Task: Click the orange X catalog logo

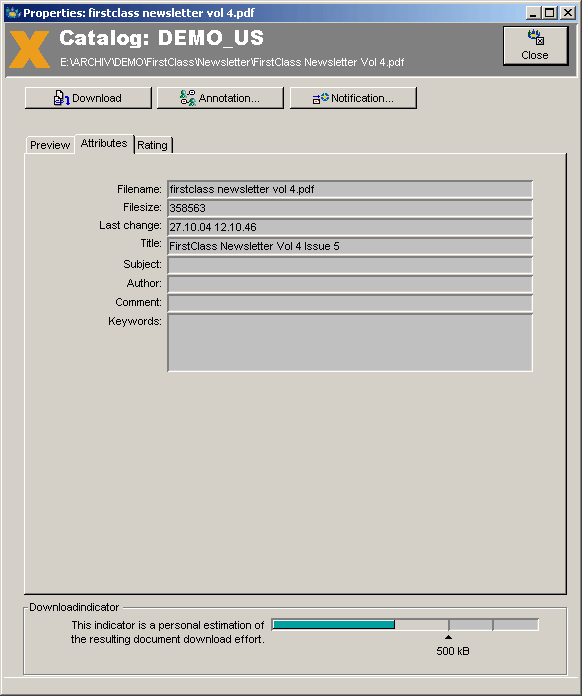Action: (x=29, y=49)
